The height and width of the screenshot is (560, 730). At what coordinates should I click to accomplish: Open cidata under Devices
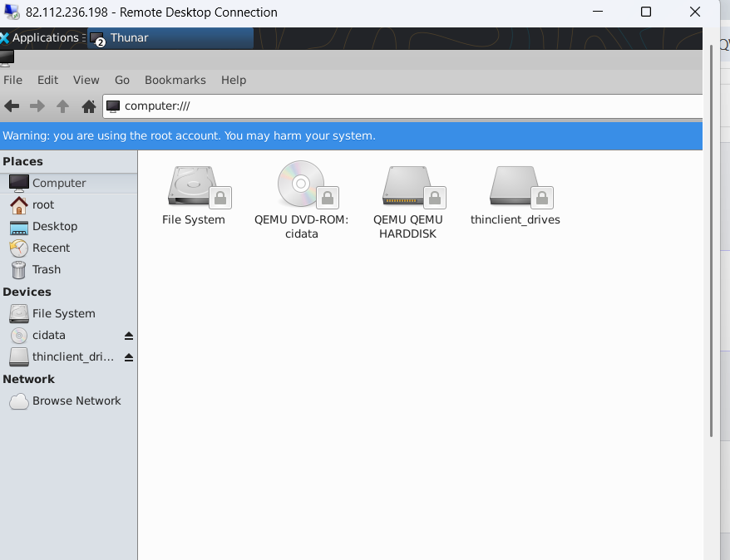tap(61, 336)
